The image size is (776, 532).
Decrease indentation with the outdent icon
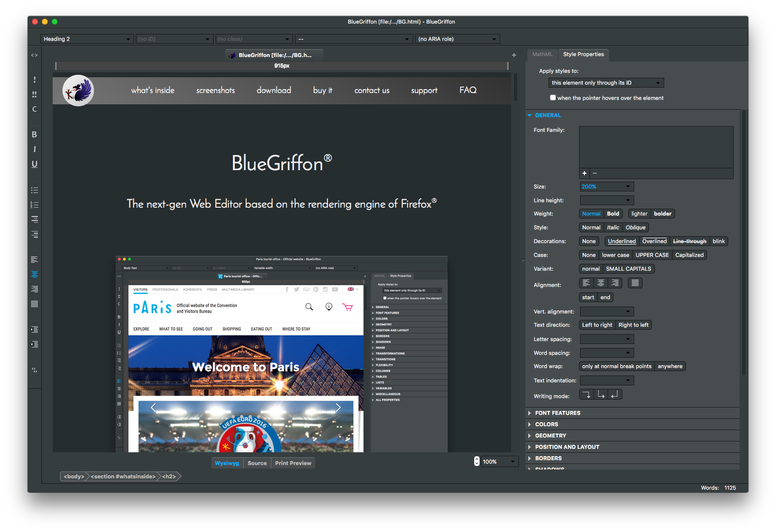34,344
